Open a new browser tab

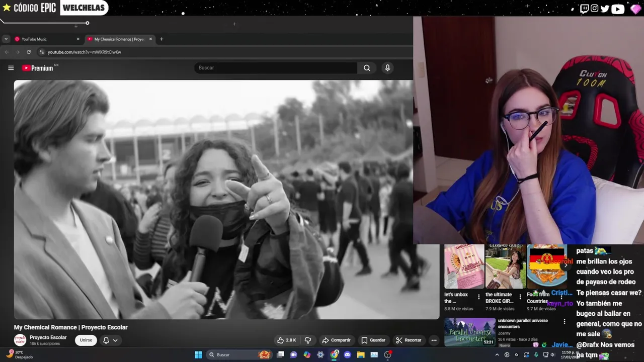click(162, 39)
